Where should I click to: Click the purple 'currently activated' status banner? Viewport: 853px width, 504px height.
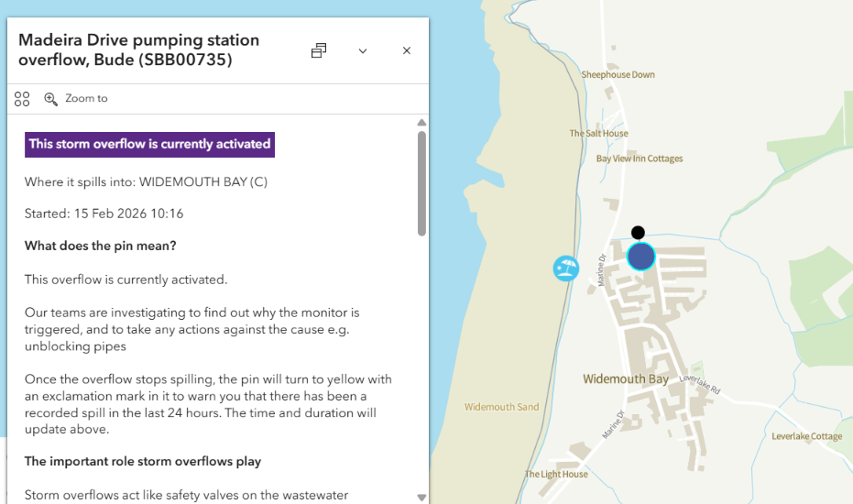click(x=149, y=144)
